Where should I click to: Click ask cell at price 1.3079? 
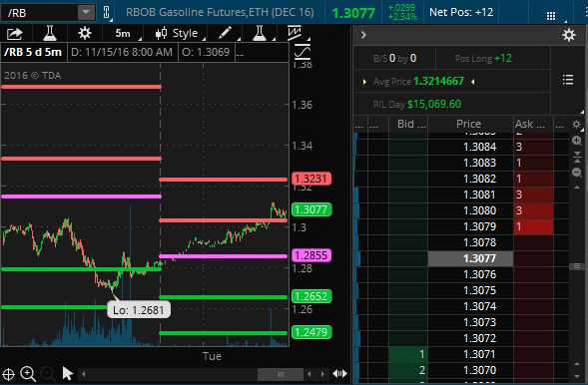pyautogui.click(x=533, y=226)
